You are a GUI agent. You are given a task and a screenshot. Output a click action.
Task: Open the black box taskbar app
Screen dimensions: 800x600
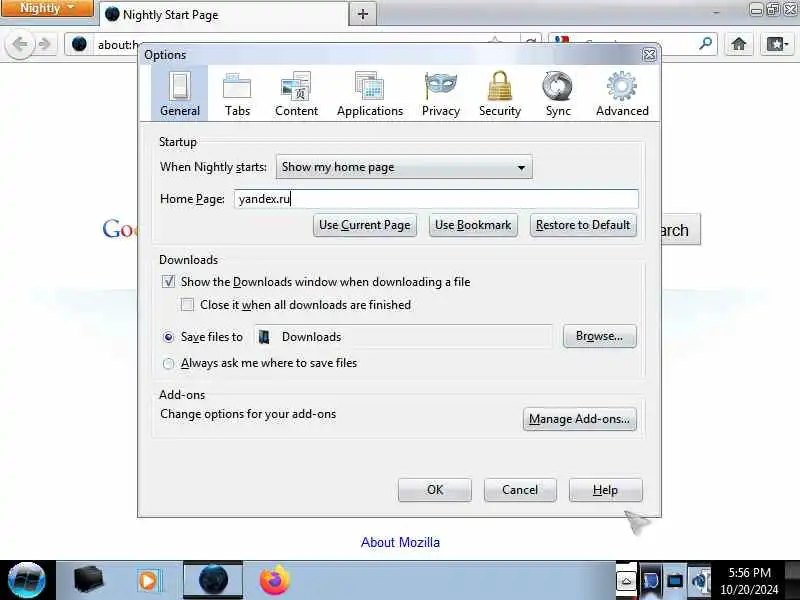(x=88, y=580)
